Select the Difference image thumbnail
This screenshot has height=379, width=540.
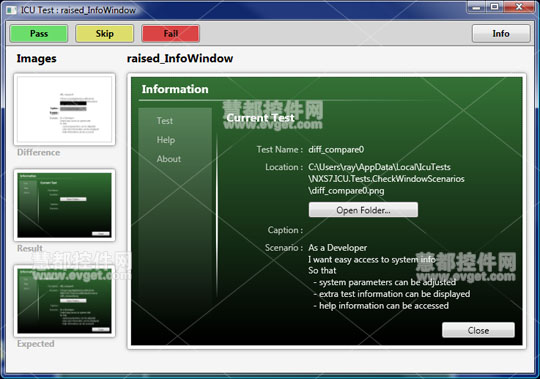[x=64, y=109]
